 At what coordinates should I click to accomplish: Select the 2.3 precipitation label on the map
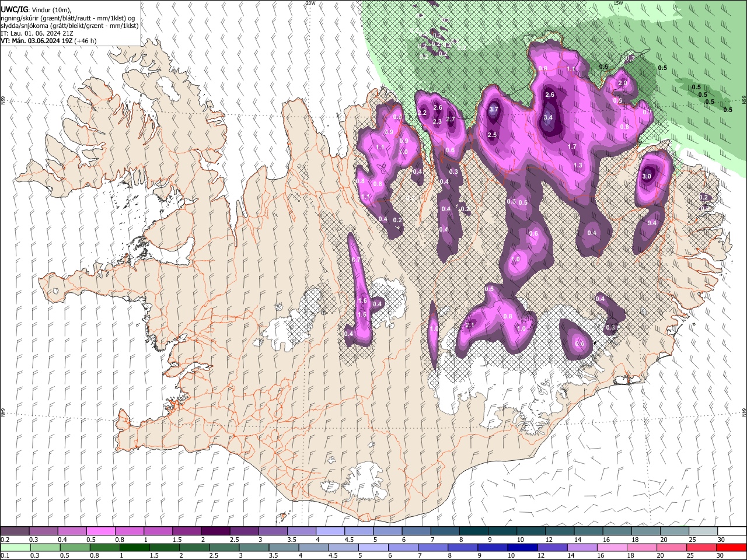pos(438,121)
